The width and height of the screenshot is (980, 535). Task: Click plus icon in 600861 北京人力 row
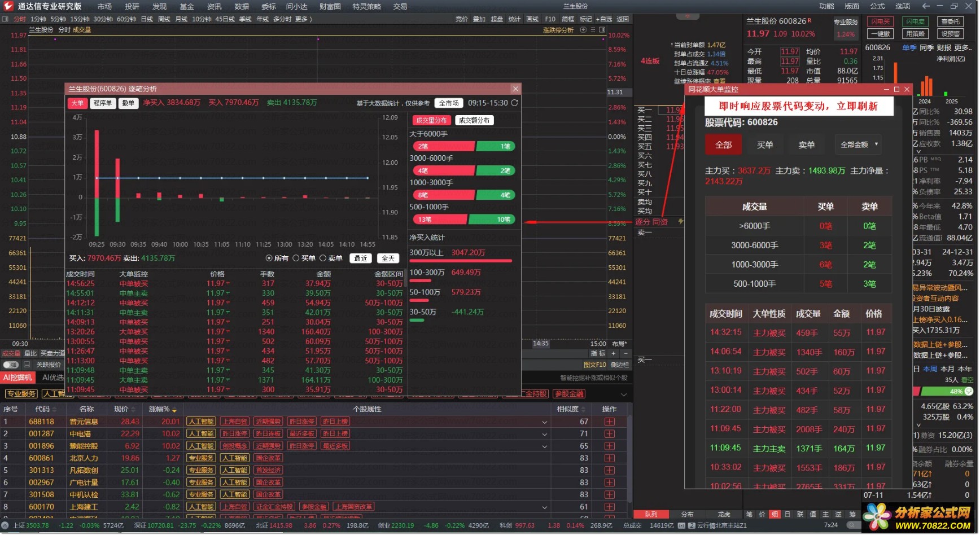pos(610,458)
